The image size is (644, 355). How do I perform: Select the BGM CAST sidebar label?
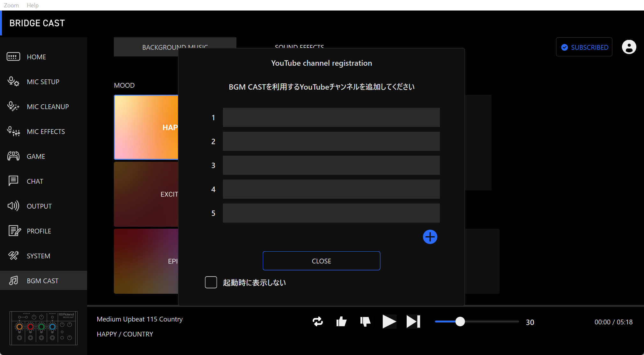click(43, 281)
